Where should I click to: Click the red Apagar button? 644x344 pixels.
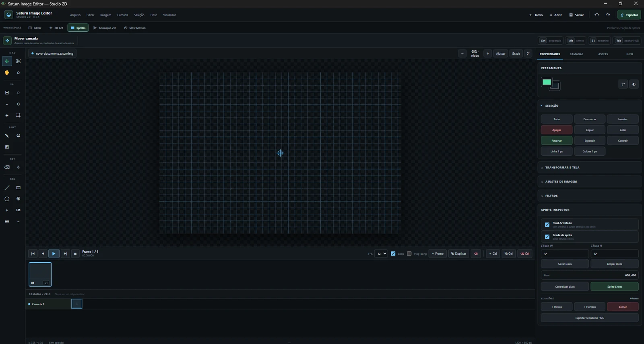click(x=557, y=130)
